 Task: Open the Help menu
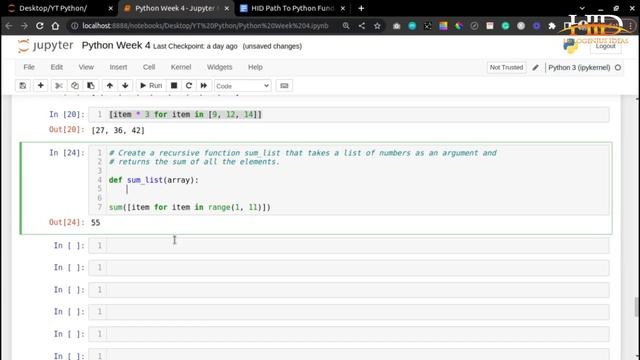click(255, 67)
